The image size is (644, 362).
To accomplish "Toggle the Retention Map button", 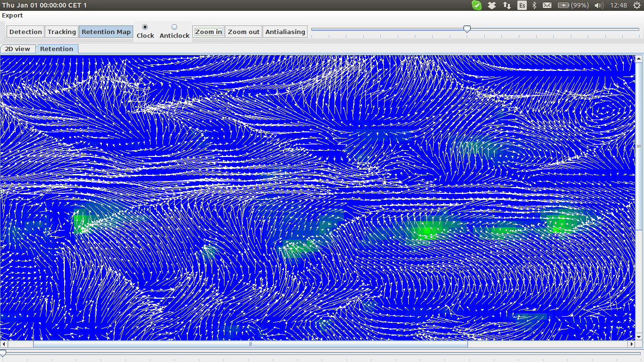I will pyautogui.click(x=106, y=32).
